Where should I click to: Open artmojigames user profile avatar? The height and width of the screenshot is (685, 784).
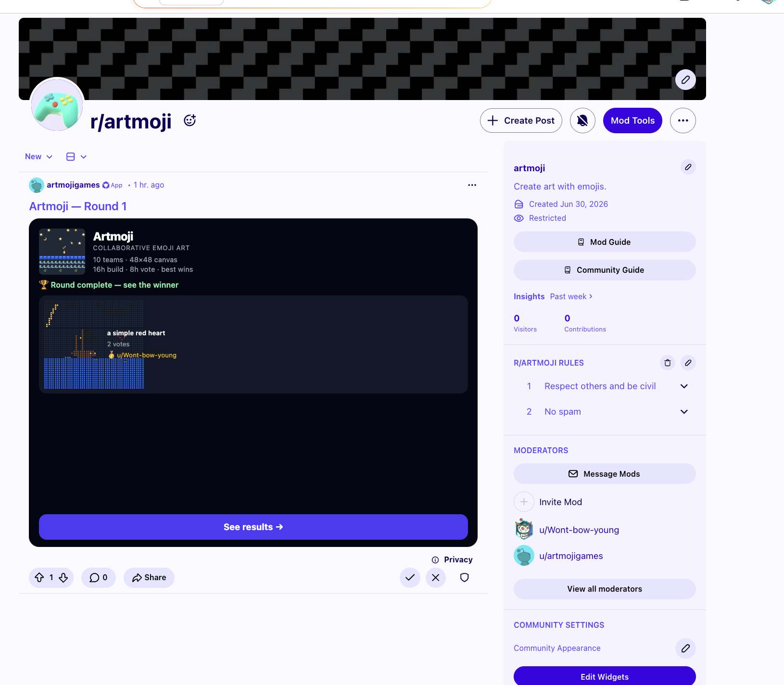coord(37,185)
